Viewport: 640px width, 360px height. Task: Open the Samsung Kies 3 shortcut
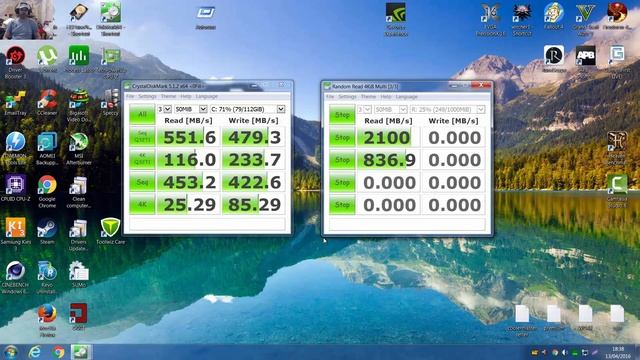[x=16, y=233]
